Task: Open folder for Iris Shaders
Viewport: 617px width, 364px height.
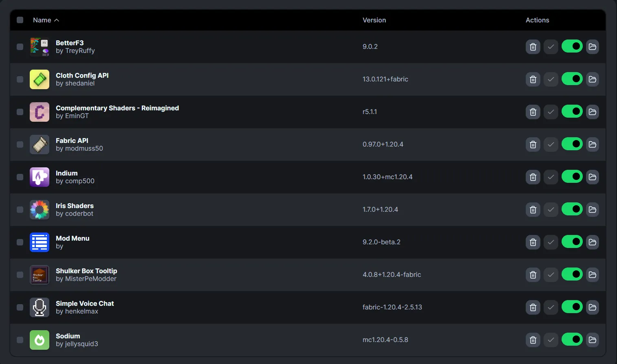Action: (592, 210)
